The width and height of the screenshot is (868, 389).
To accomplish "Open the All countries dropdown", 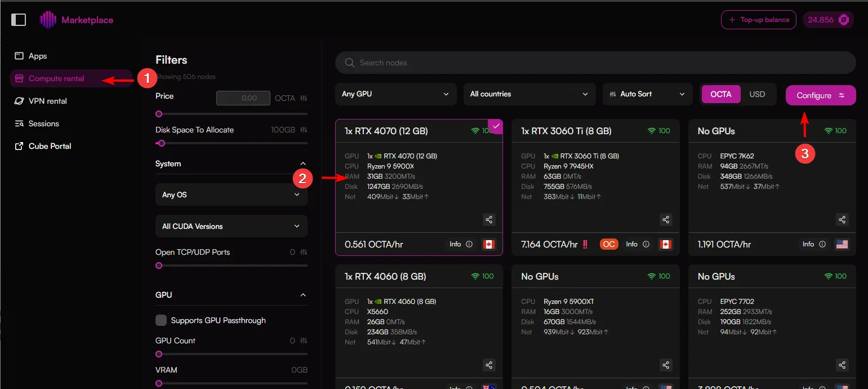I will (529, 94).
